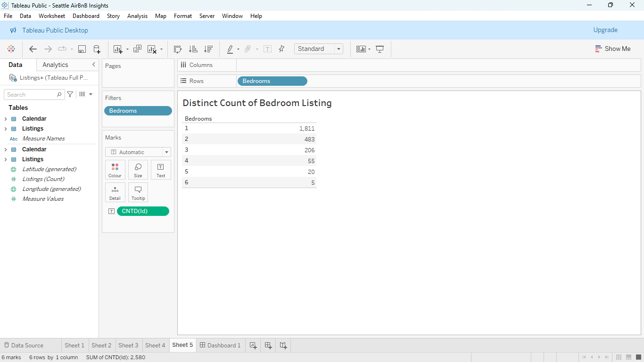Open the Dashboard 1 tab
This screenshot has width=644, height=362.
click(x=220, y=346)
